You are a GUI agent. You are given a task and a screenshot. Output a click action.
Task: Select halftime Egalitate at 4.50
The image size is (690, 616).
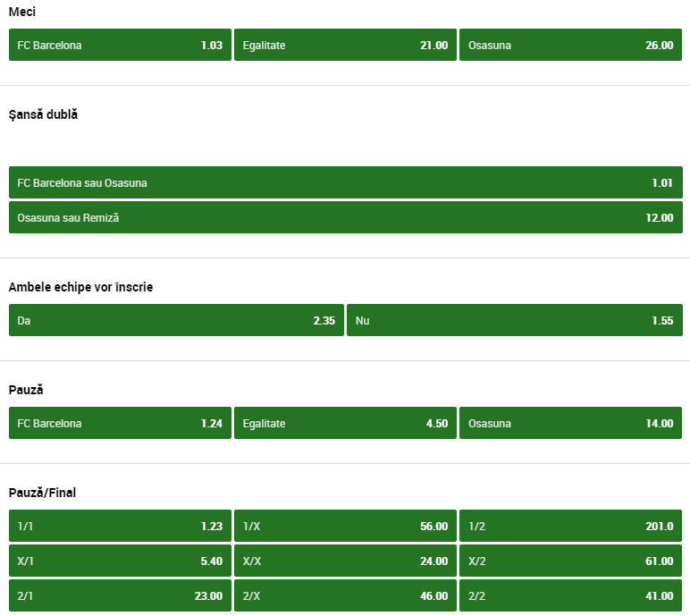345,423
